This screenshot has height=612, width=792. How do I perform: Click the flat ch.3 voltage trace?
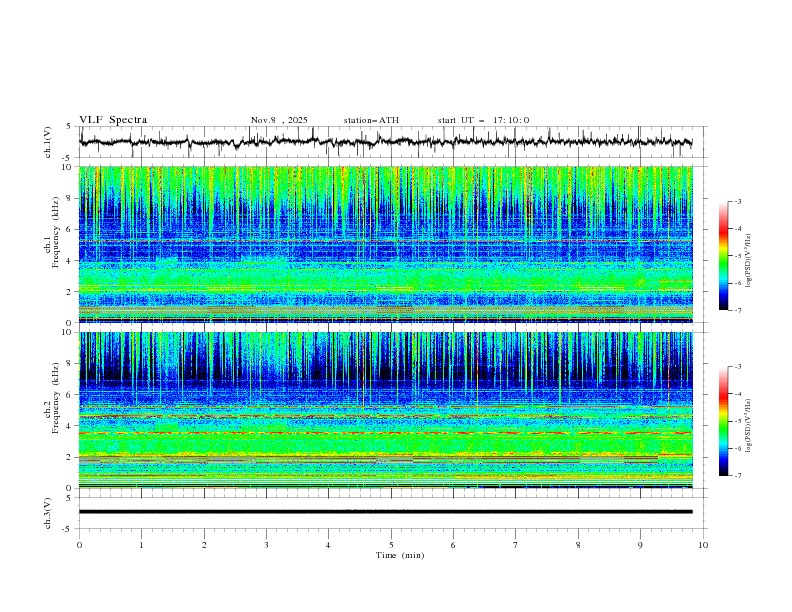[x=385, y=512]
